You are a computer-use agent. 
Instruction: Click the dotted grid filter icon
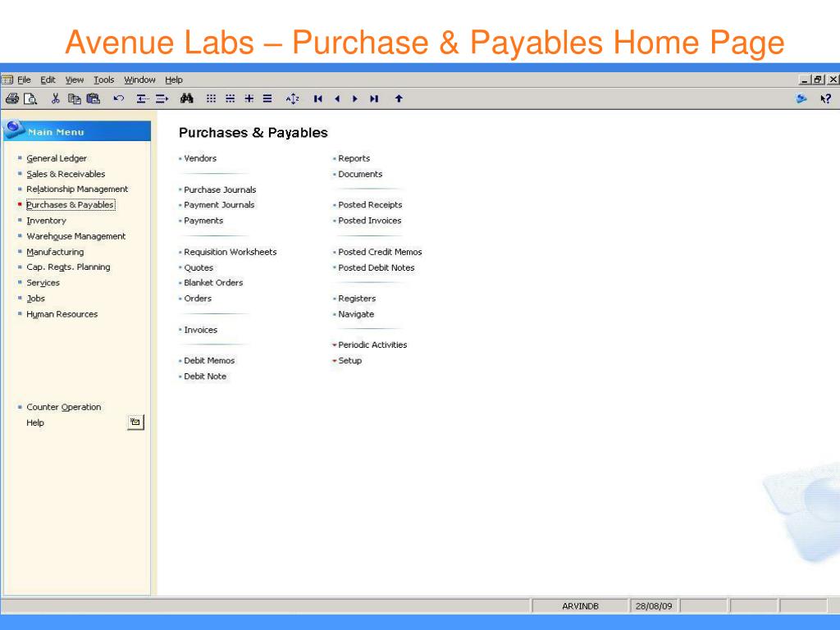click(x=211, y=98)
